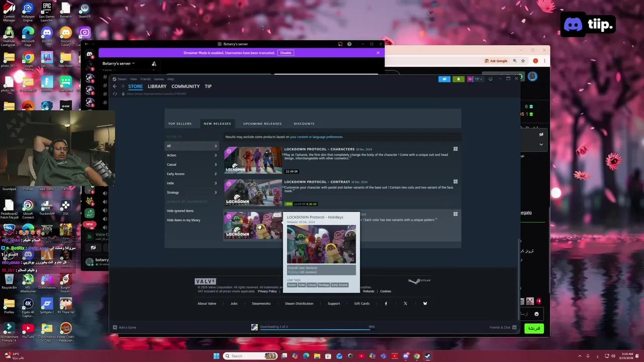644x362 pixels.
Task: Open Chrome icon in taskbar
Action: 417,356
